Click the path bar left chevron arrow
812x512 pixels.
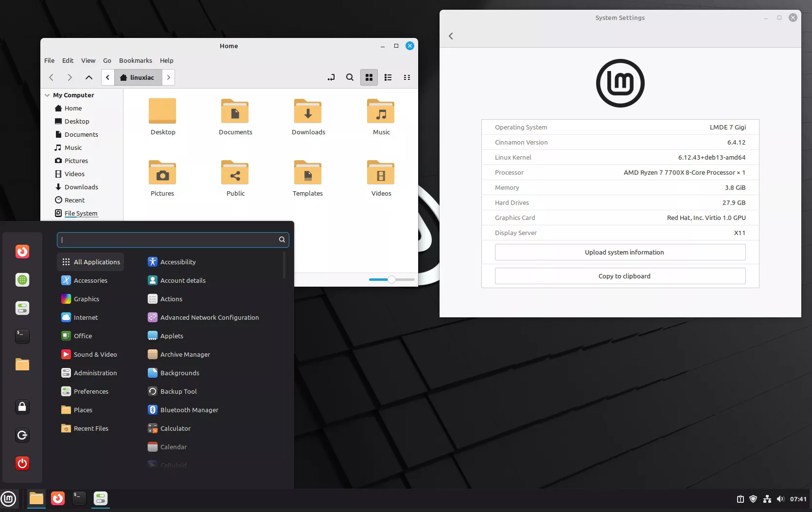tap(108, 77)
